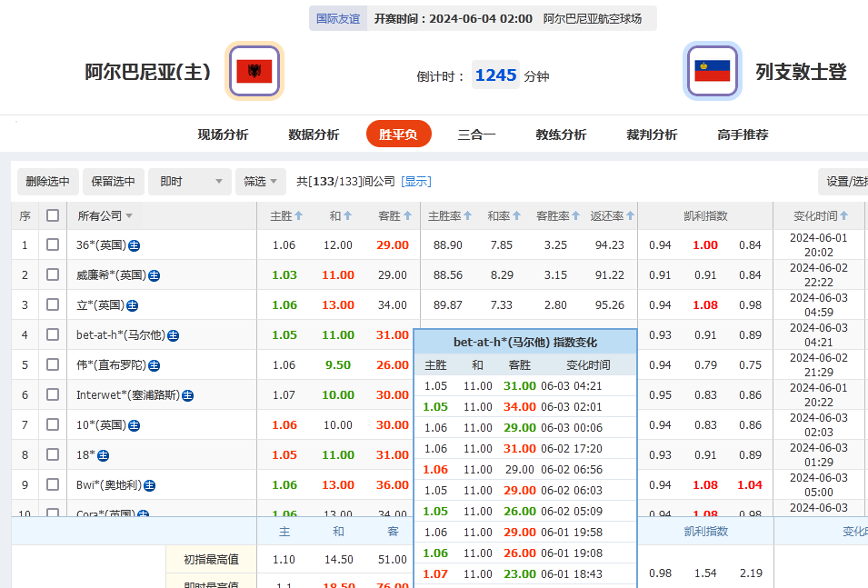Select the 三合一 tab

point(478,134)
